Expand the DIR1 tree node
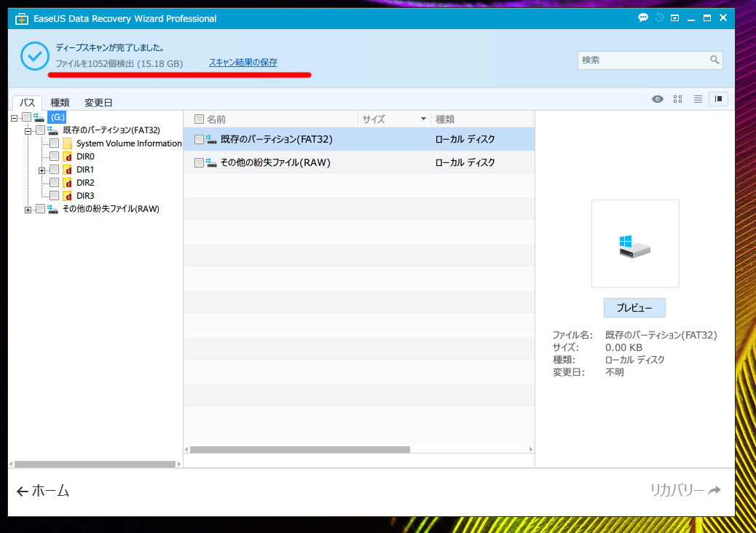756x533 pixels. point(42,170)
